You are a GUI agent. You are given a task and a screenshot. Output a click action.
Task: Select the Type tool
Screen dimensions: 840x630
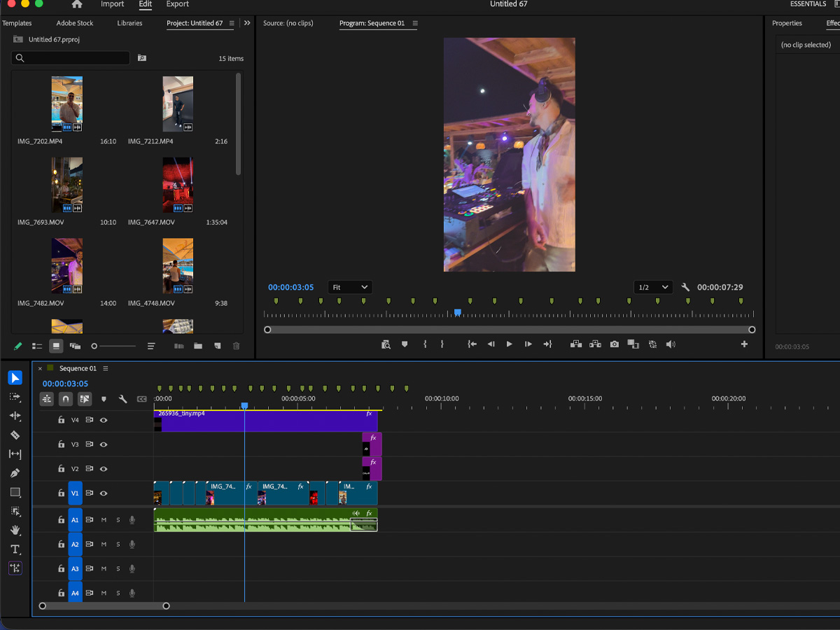(x=15, y=549)
